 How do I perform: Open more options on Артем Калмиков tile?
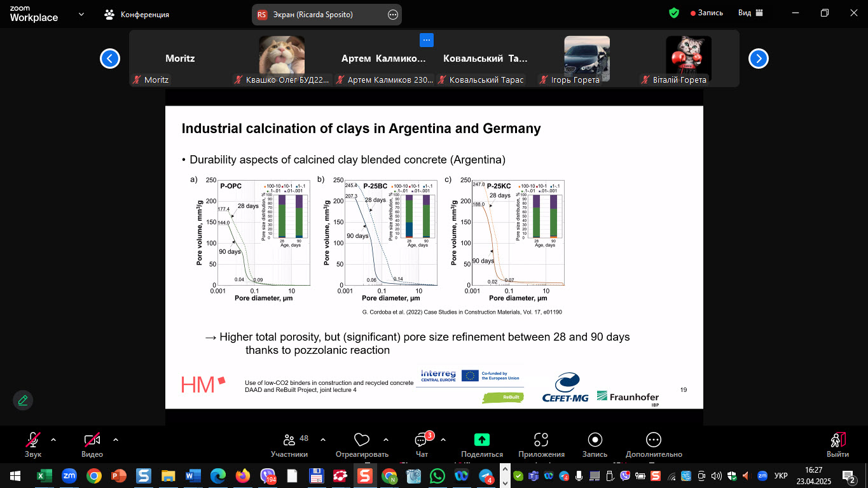(426, 40)
